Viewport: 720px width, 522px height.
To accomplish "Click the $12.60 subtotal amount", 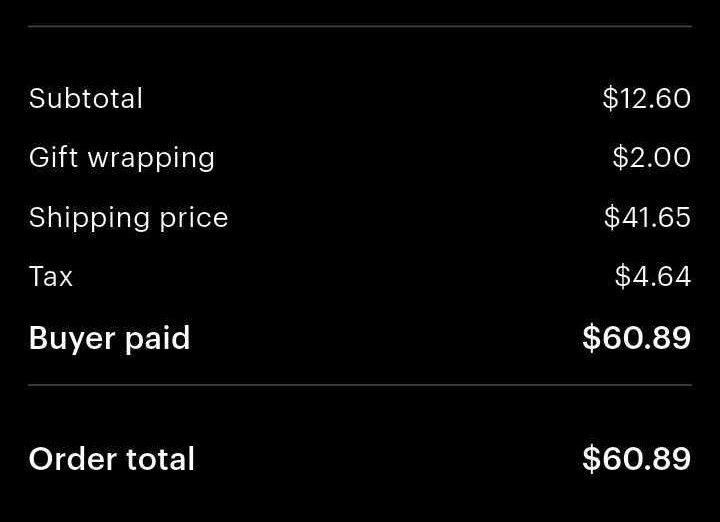I will point(647,98).
